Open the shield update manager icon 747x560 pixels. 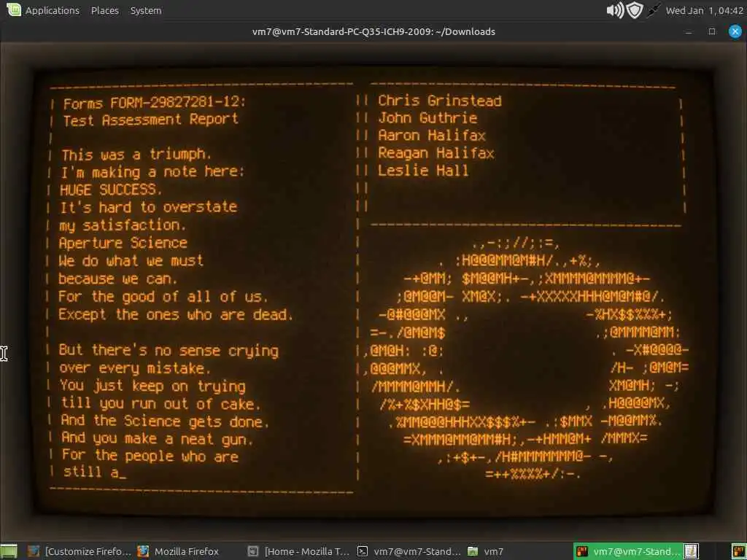click(x=635, y=10)
